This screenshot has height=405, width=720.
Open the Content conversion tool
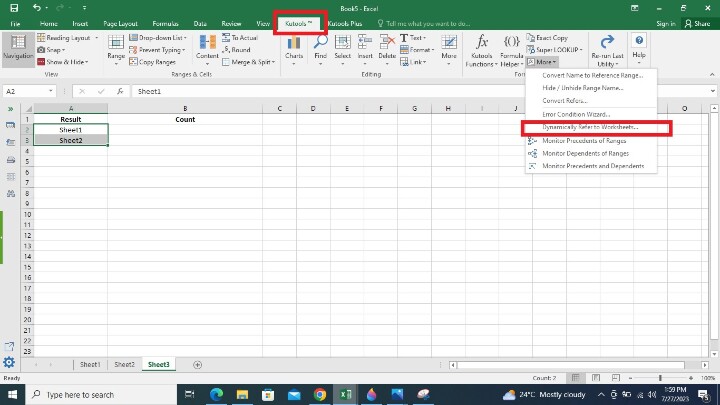(207, 49)
